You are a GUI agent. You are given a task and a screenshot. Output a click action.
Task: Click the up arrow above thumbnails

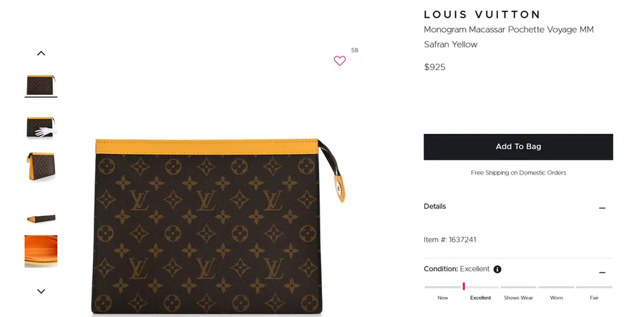click(x=41, y=54)
